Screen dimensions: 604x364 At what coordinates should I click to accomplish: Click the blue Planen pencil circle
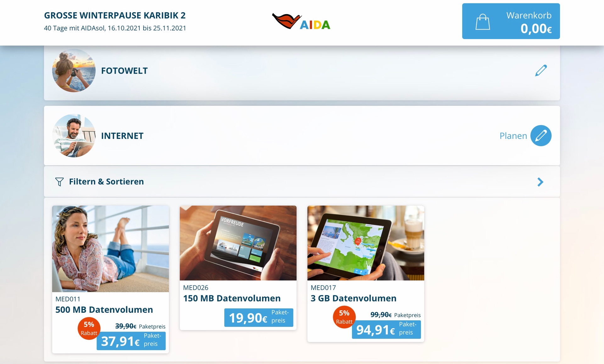coord(541,136)
